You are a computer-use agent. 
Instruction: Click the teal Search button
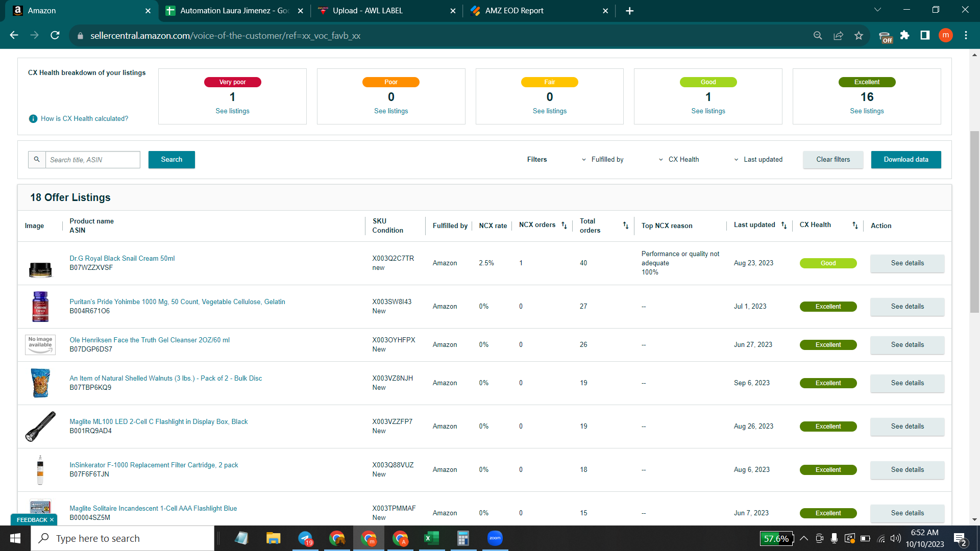coord(171,160)
